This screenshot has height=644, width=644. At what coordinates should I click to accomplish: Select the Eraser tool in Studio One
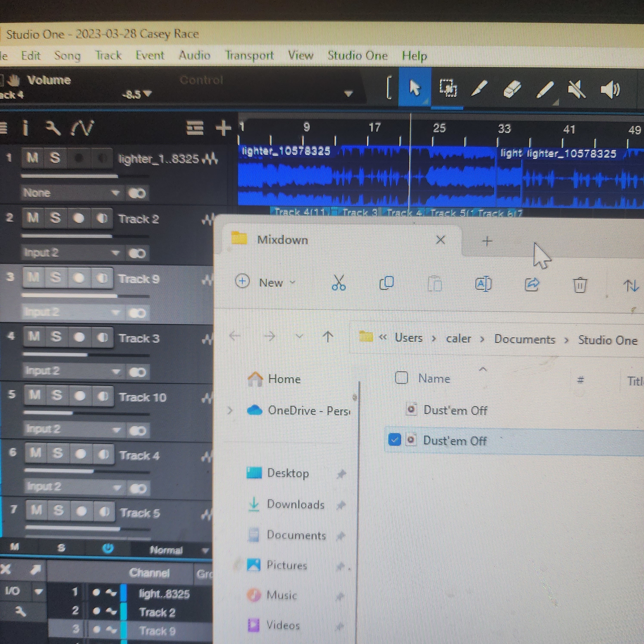click(512, 89)
